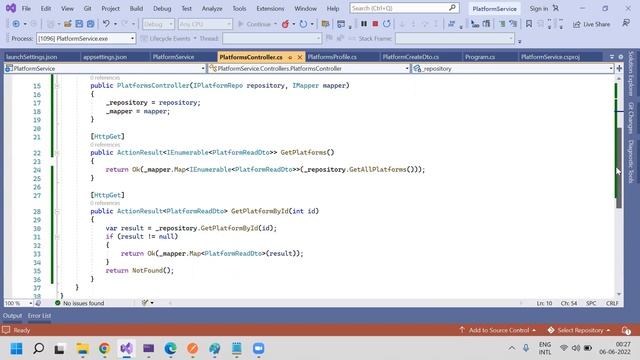Click the bookmark icon in toolbar
This screenshot has width=640, height=360.
tap(529, 24)
